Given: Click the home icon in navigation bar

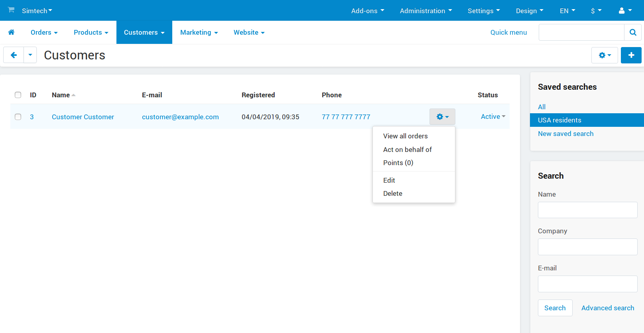Looking at the screenshot, I should pyautogui.click(x=11, y=32).
